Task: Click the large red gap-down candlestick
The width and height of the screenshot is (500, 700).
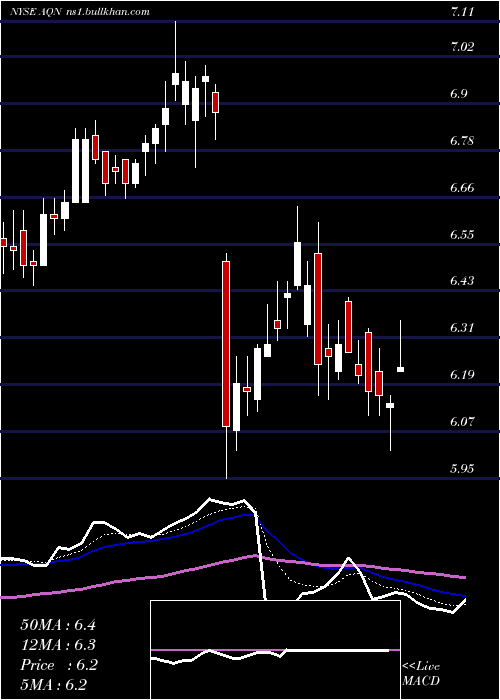Action: tap(226, 344)
